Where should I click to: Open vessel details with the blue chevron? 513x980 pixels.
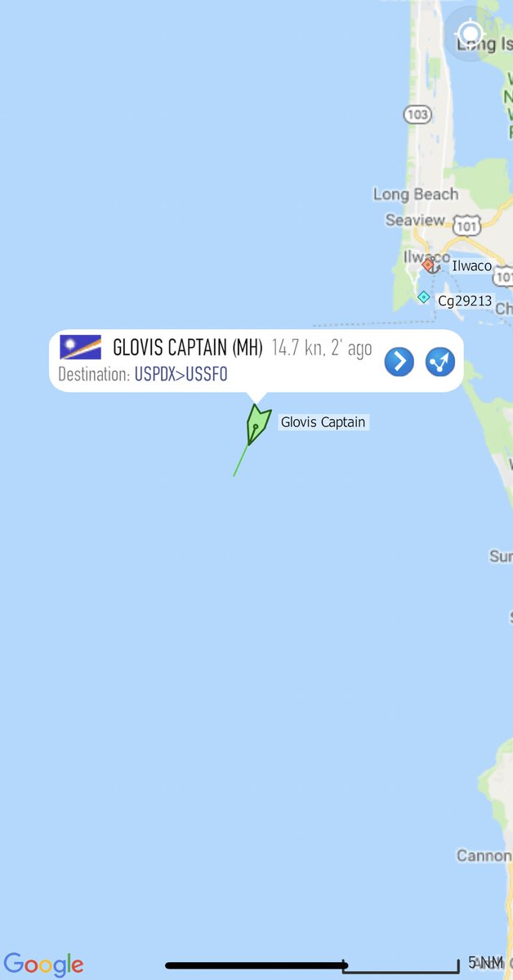[x=399, y=362]
